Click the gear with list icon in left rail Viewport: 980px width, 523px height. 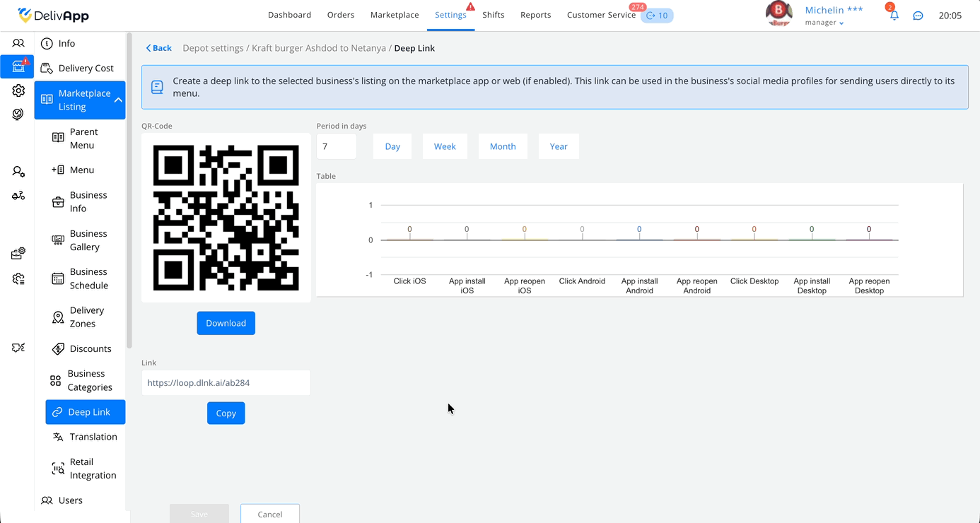point(18,278)
